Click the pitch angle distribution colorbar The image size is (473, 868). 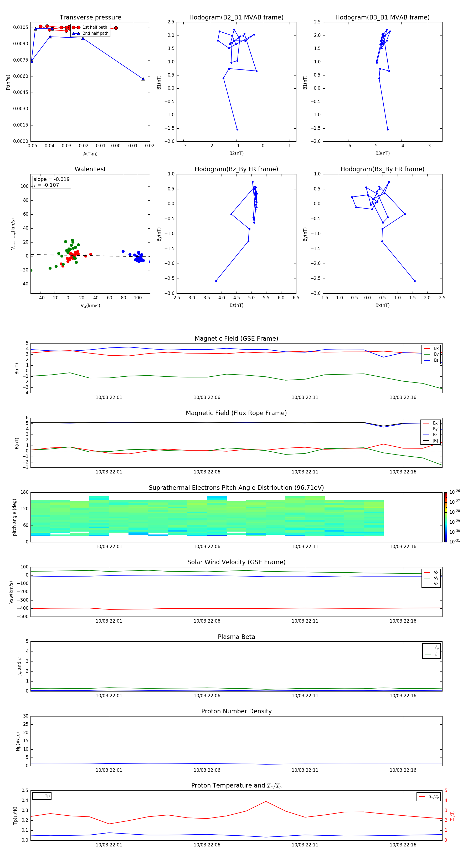[446, 517]
